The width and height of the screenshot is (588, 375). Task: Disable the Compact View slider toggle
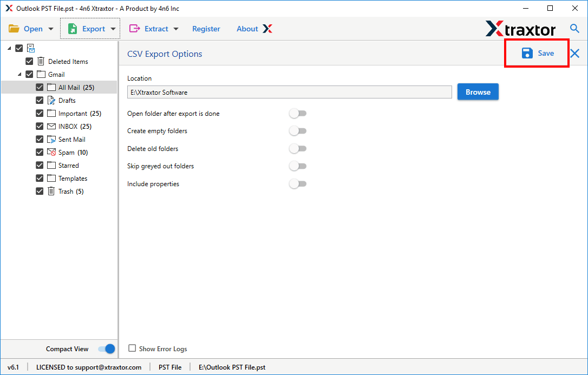(106, 349)
